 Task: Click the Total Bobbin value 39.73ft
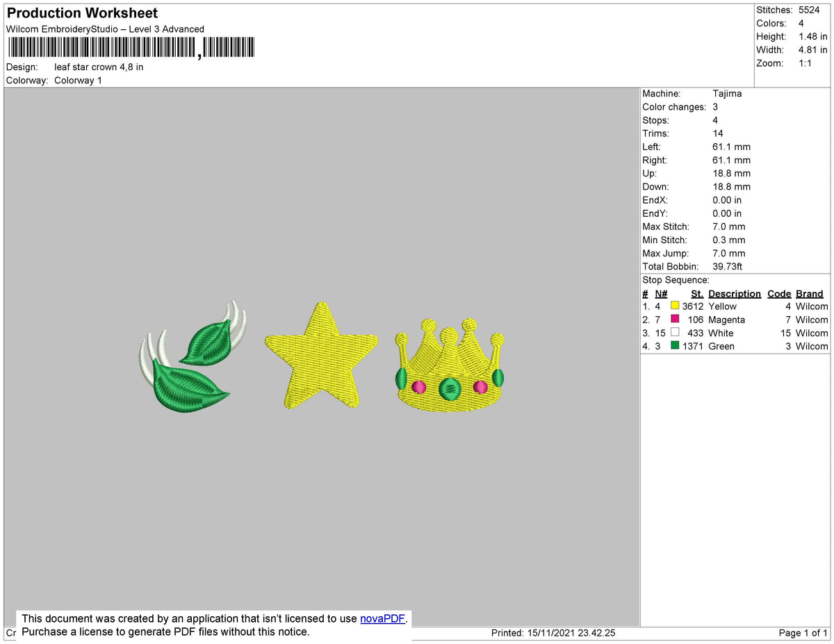pos(728,266)
